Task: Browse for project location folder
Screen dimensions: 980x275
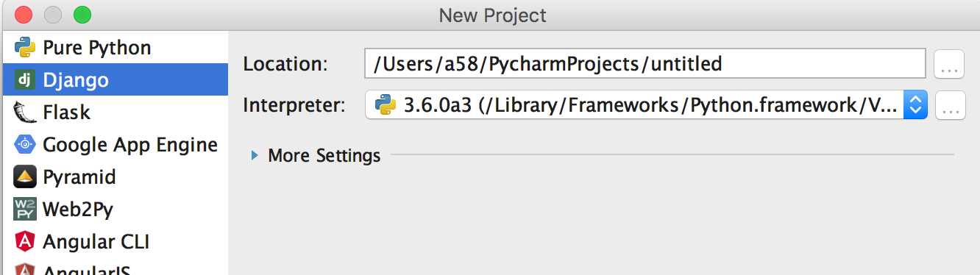Action: click(949, 65)
